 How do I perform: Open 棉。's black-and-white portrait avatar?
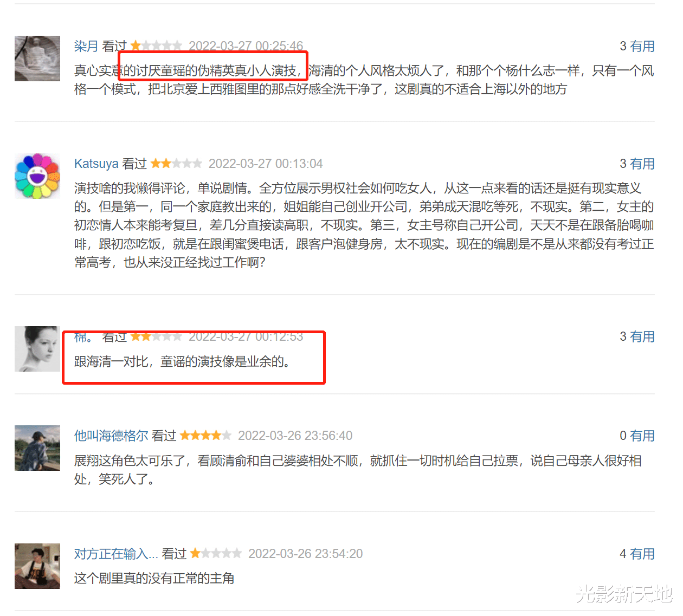[x=37, y=349]
